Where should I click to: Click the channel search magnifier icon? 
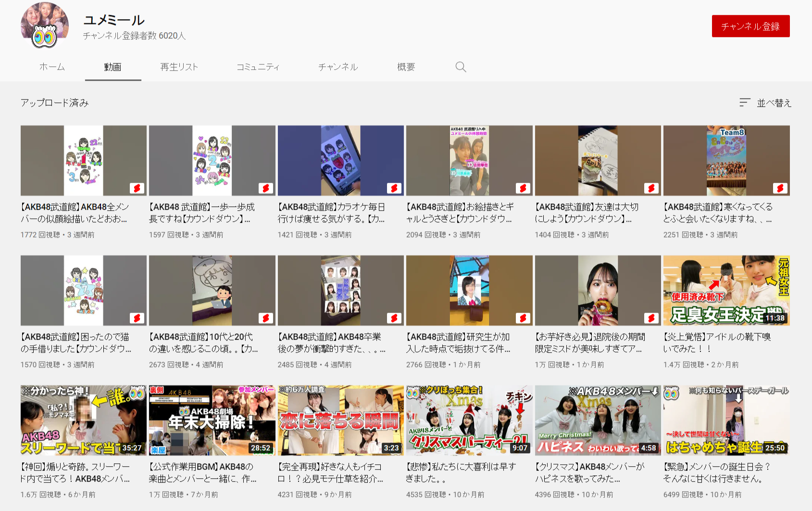tap(461, 67)
